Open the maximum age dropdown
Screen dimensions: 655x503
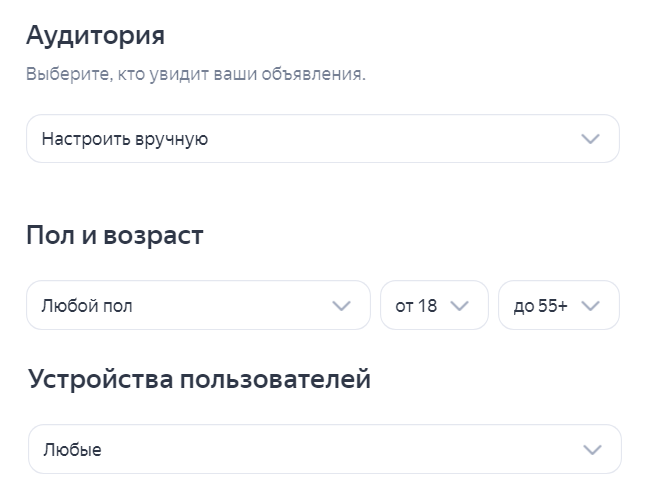pyautogui.click(x=558, y=306)
